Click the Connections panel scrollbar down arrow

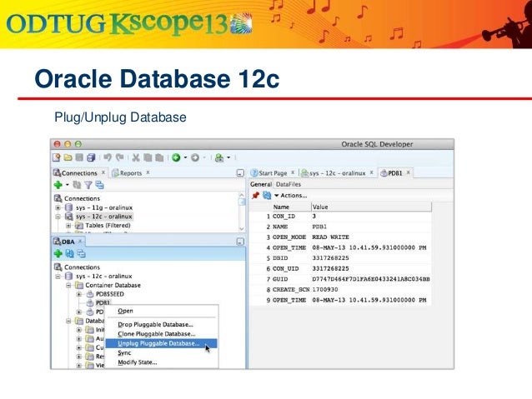tap(242, 228)
